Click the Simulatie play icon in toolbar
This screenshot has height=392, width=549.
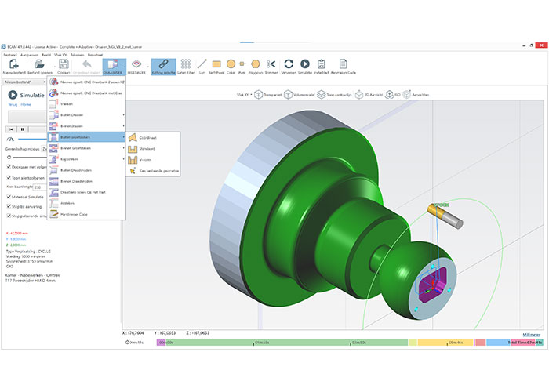pyautogui.click(x=305, y=64)
